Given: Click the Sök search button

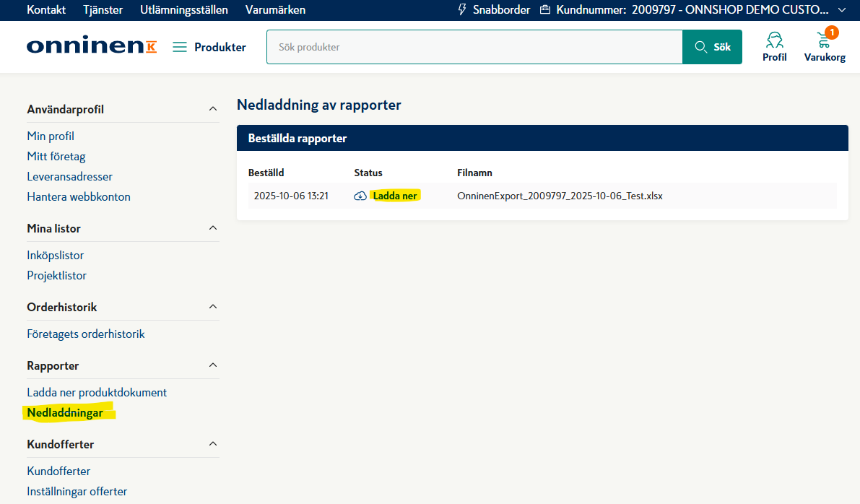Looking at the screenshot, I should (712, 47).
